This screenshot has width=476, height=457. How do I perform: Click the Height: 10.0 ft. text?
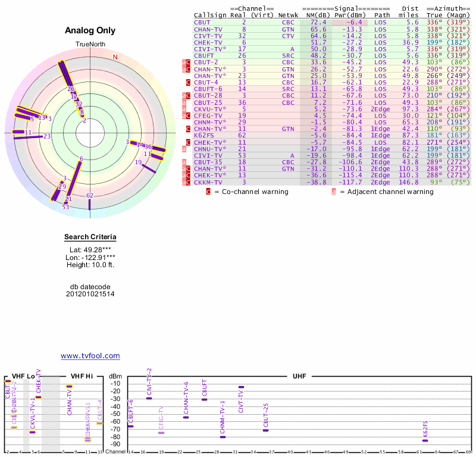[90, 265]
